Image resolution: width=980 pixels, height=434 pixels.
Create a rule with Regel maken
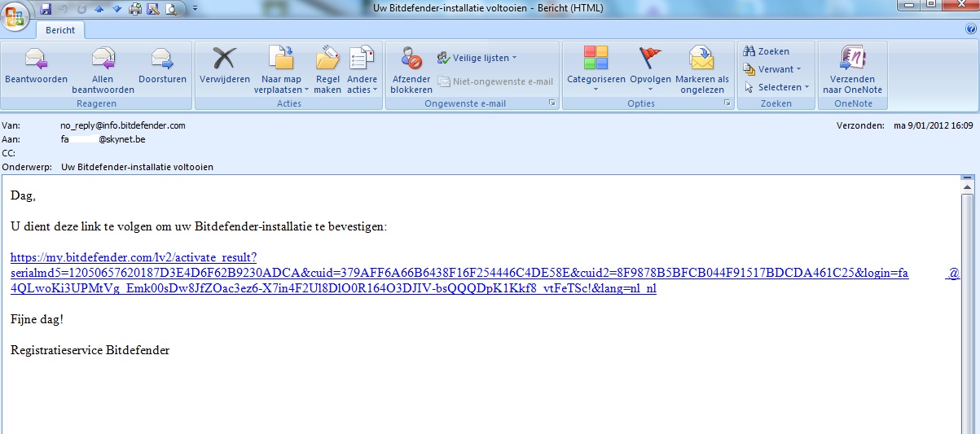click(x=328, y=69)
